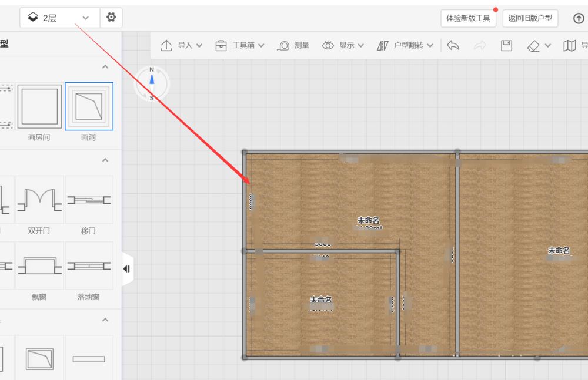Viewport: 588px width, 380px height.
Task: Open the 2层 floor selector dropdown
Action: 59,18
